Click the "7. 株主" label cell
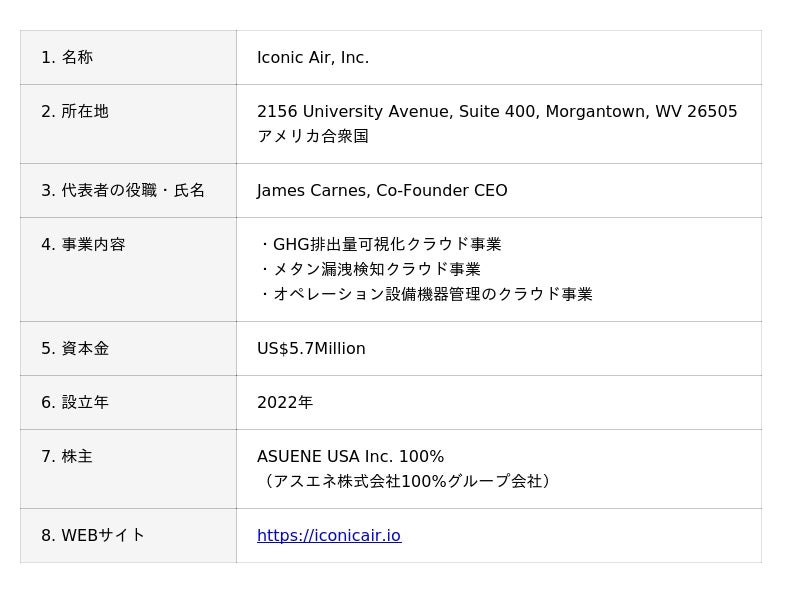The width and height of the screenshot is (800, 593). pos(67,457)
